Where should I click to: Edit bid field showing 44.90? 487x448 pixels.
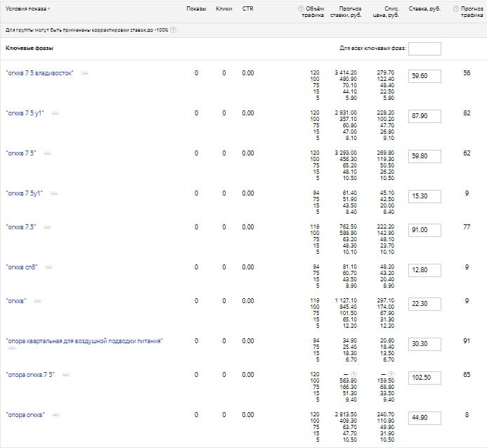pyautogui.click(x=424, y=418)
